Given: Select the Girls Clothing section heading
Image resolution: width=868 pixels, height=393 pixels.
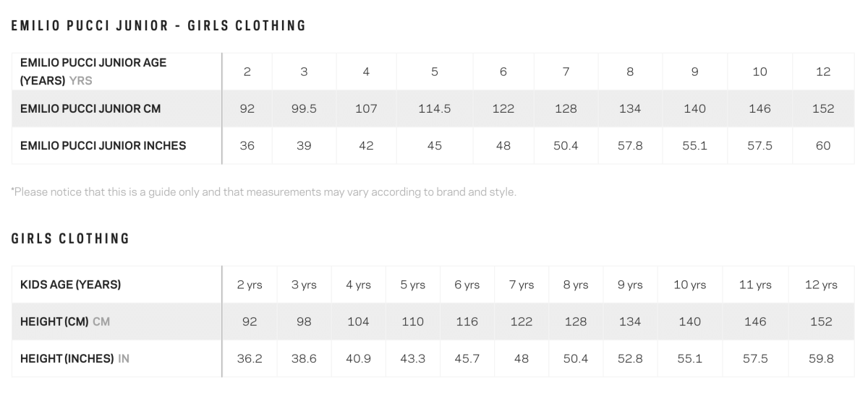Looking at the screenshot, I should pyautogui.click(x=71, y=238).
